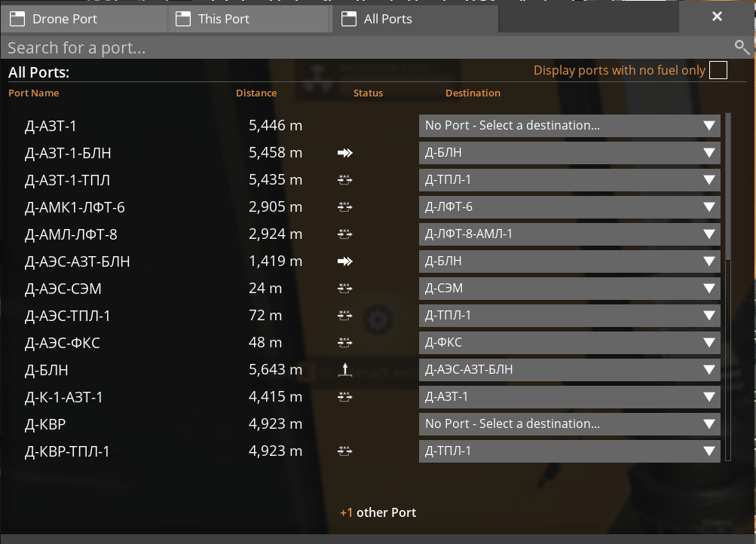Viewport: 756px width, 544px height.
Task: Click status icon in Д-КВР-ТПЛ-1 row
Action: (344, 451)
